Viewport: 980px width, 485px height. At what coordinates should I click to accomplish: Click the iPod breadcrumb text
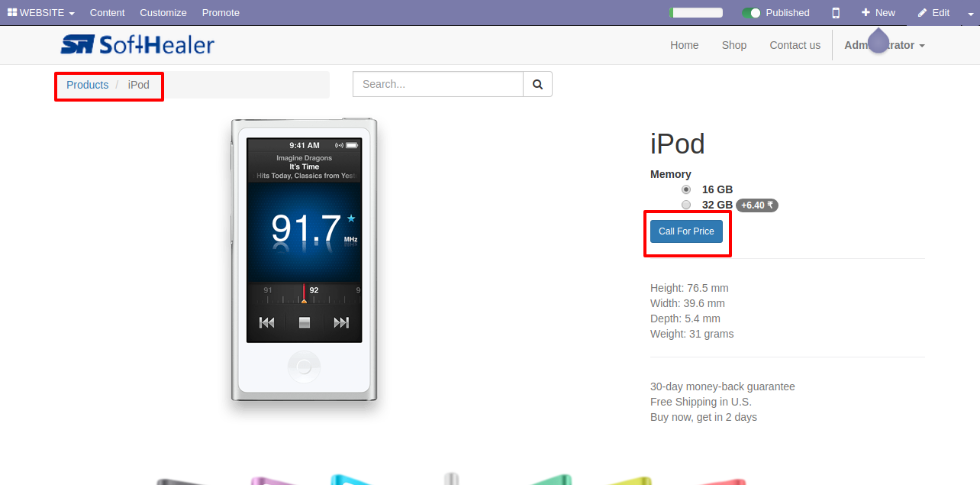pos(139,85)
